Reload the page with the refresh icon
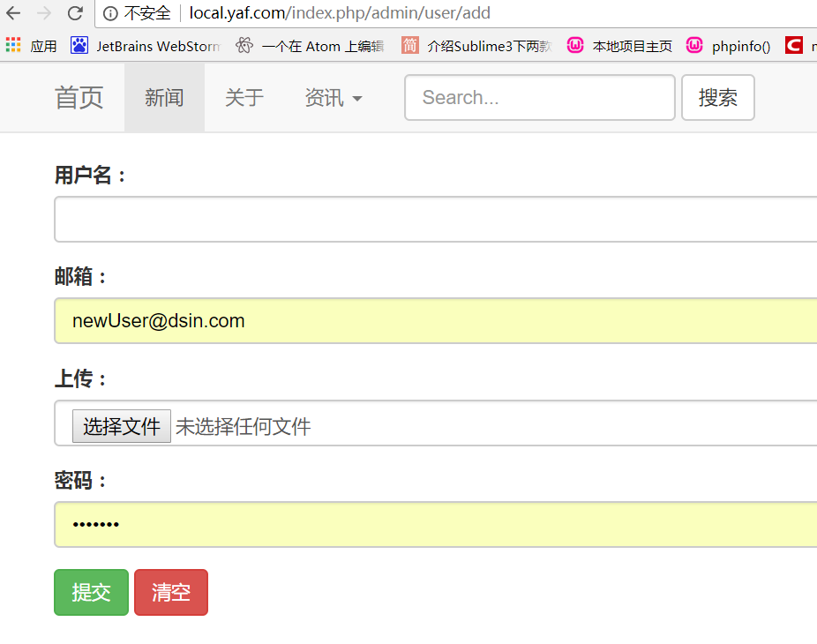The image size is (817, 644). pos(75,13)
